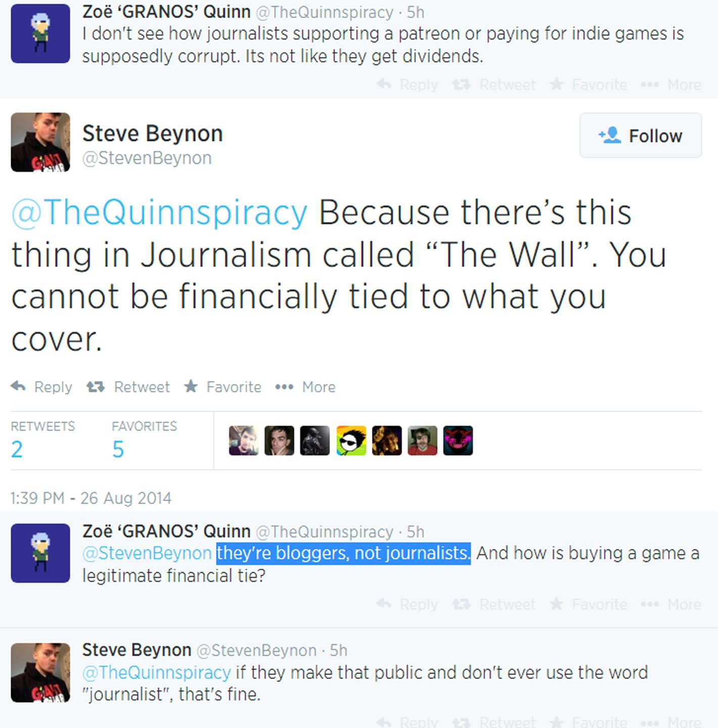Favorite the main "The Wall" tweet
Image resolution: width=718 pixels, height=728 pixels.
tap(222, 387)
